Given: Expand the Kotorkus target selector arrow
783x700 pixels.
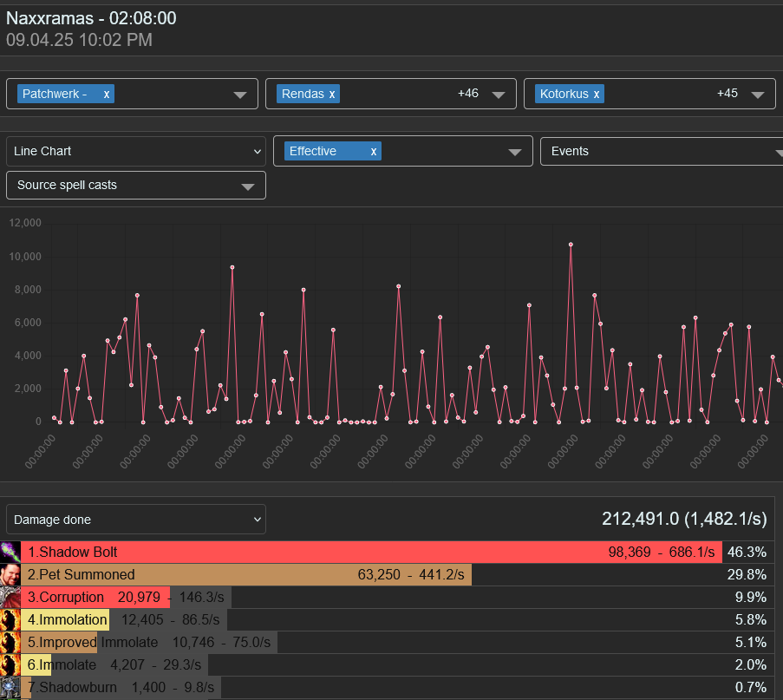Looking at the screenshot, I should 758,95.
